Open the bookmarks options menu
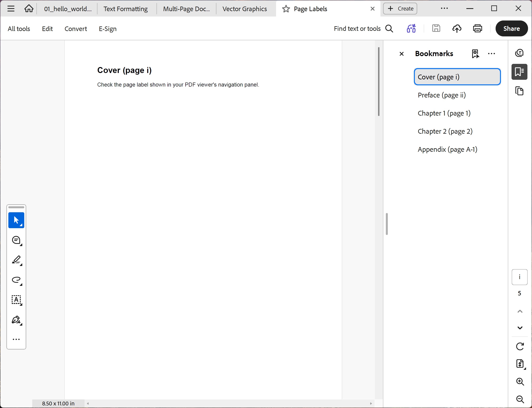 tap(491, 54)
